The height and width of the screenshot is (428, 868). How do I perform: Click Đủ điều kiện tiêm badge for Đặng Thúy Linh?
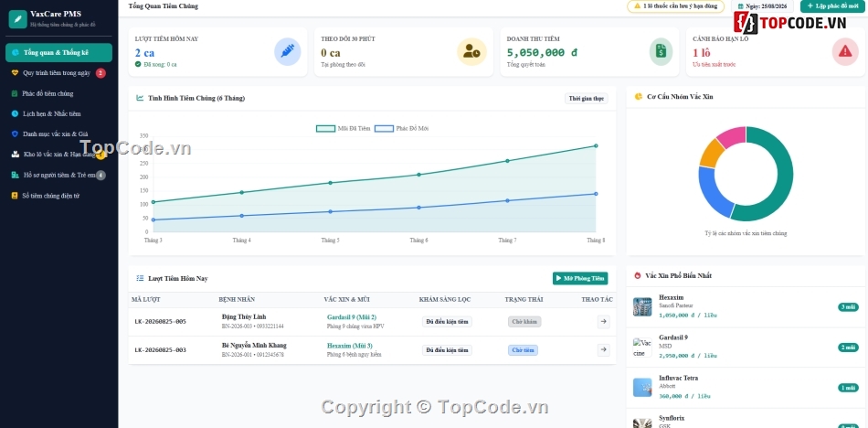(448, 322)
